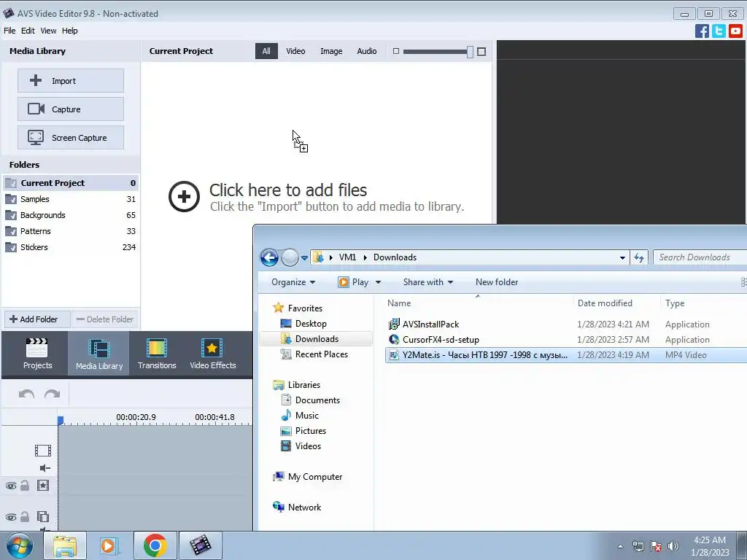Click the Explorer refresh address button
747x560 pixels.
[639, 257]
